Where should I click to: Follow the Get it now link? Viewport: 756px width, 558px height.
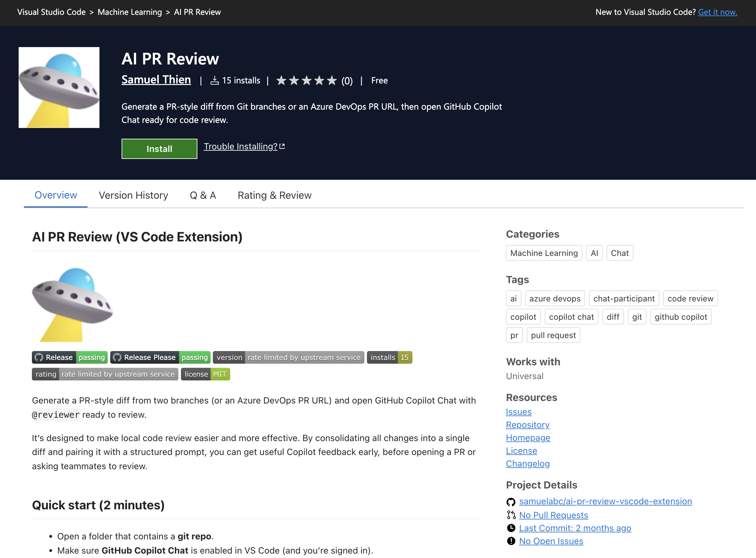tap(717, 12)
